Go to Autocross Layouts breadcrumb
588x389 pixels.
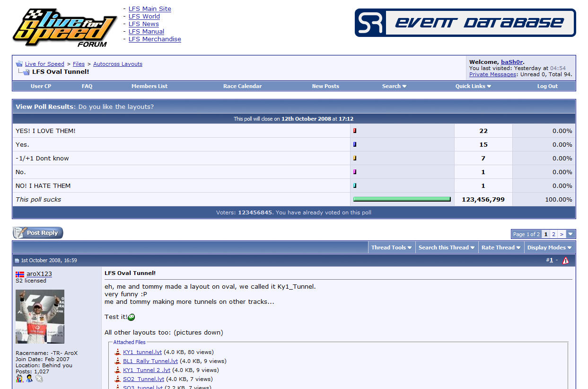tap(118, 64)
